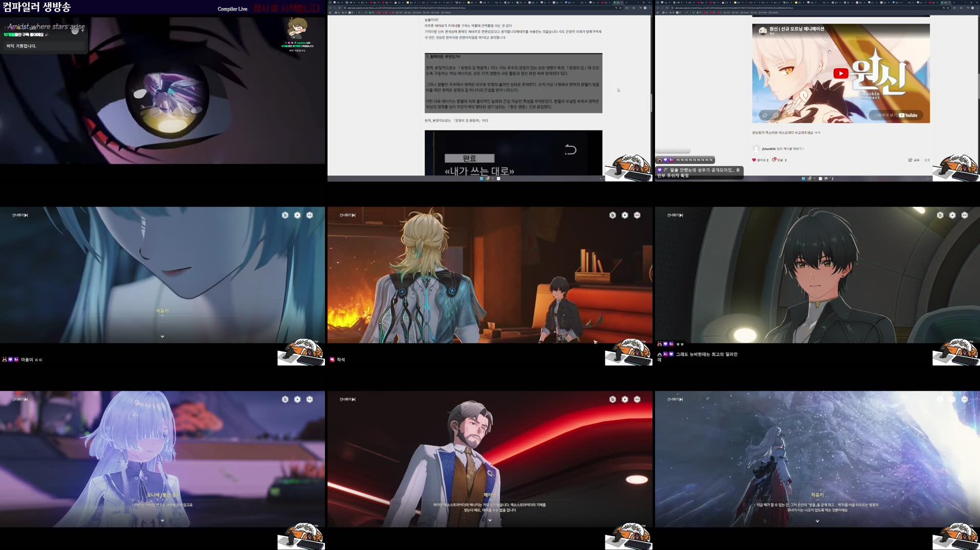The width and height of the screenshot is (980, 550).
Task: Click the '완료' button in article image
Action: pyautogui.click(x=469, y=159)
